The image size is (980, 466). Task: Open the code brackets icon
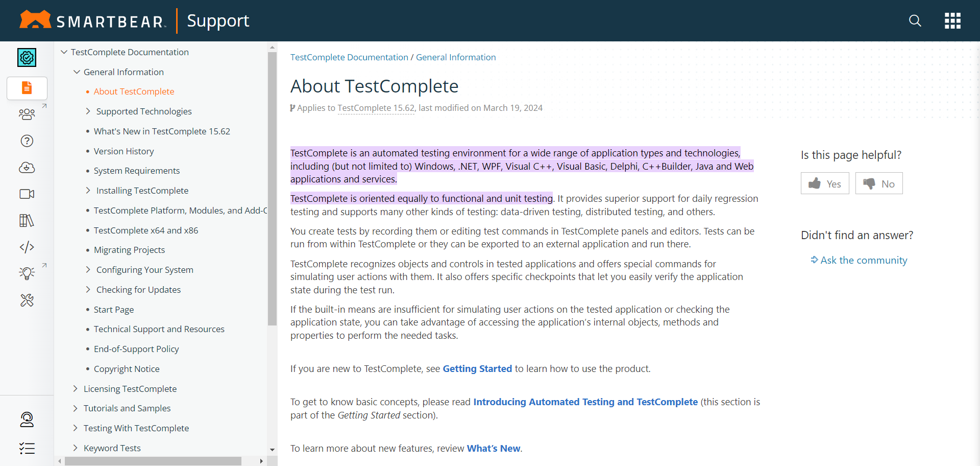[27, 247]
